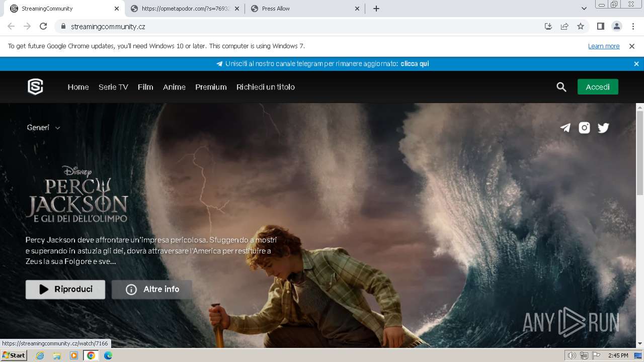Click the install app icon in address bar
This screenshot has width=644, height=362.
(548, 26)
